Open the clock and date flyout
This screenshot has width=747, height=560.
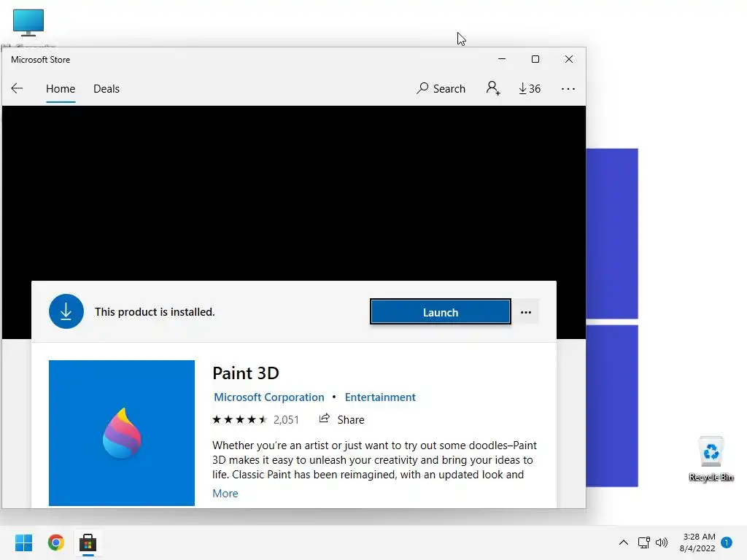coord(697,542)
